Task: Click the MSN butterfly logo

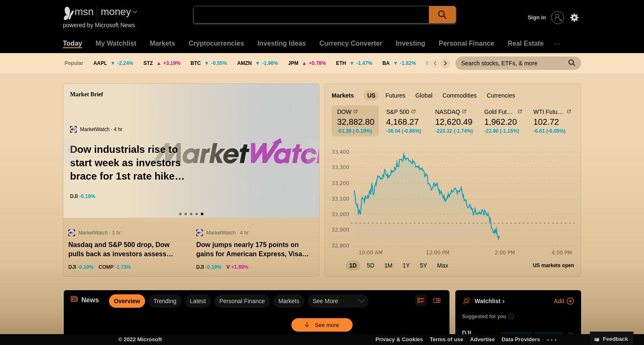Action: (x=68, y=13)
